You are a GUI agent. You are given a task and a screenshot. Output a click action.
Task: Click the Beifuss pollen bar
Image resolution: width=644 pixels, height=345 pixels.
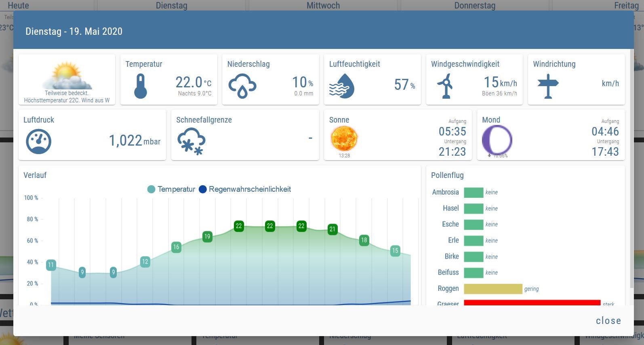coord(474,273)
